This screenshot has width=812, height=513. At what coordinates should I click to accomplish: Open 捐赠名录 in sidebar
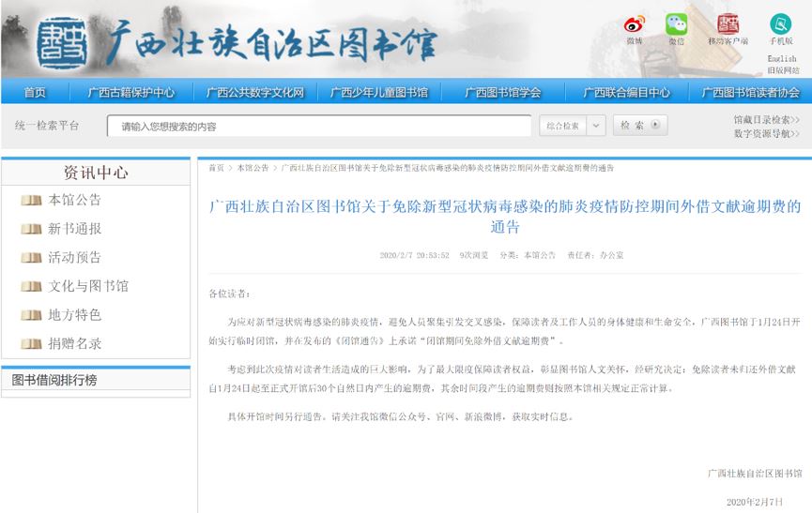[74, 343]
